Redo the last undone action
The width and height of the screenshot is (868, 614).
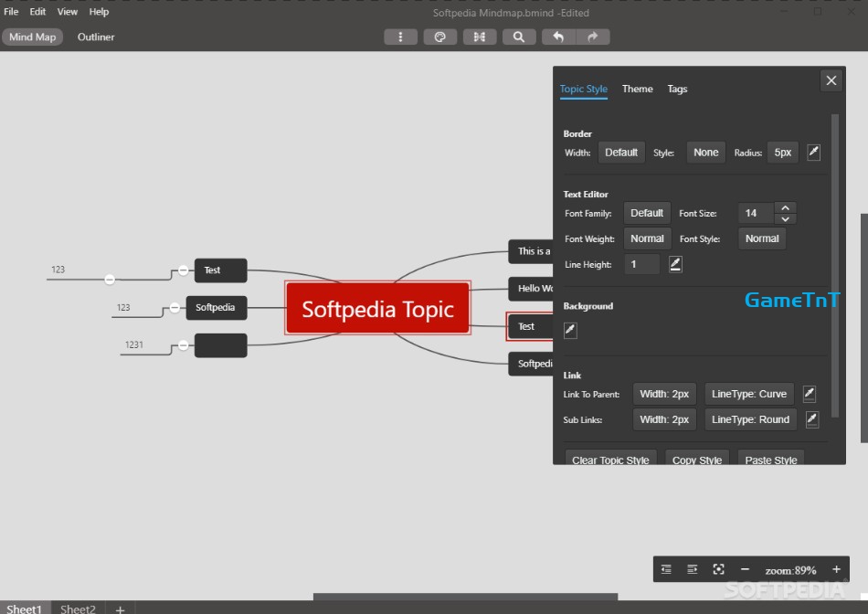point(593,37)
